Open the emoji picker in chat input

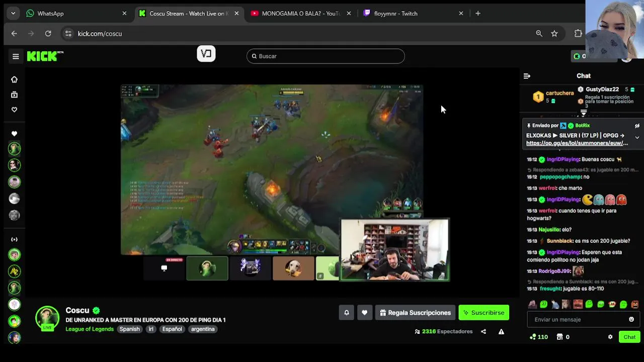631,319
